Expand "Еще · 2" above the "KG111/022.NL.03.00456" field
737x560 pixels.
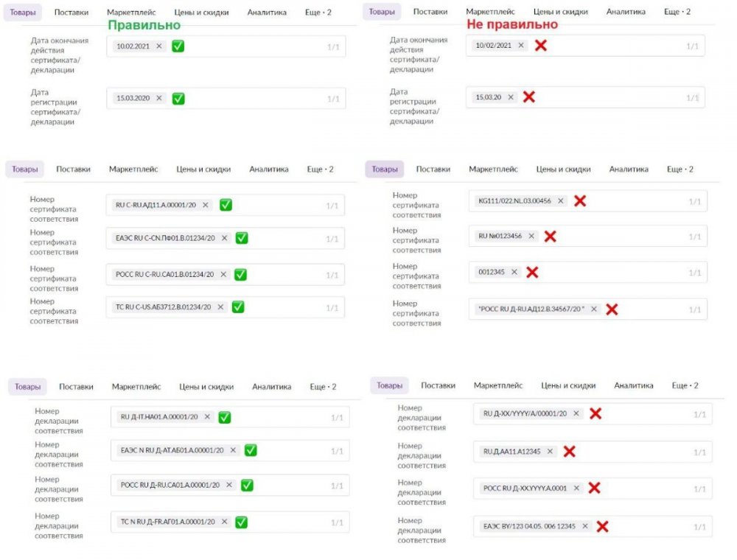pos(680,169)
